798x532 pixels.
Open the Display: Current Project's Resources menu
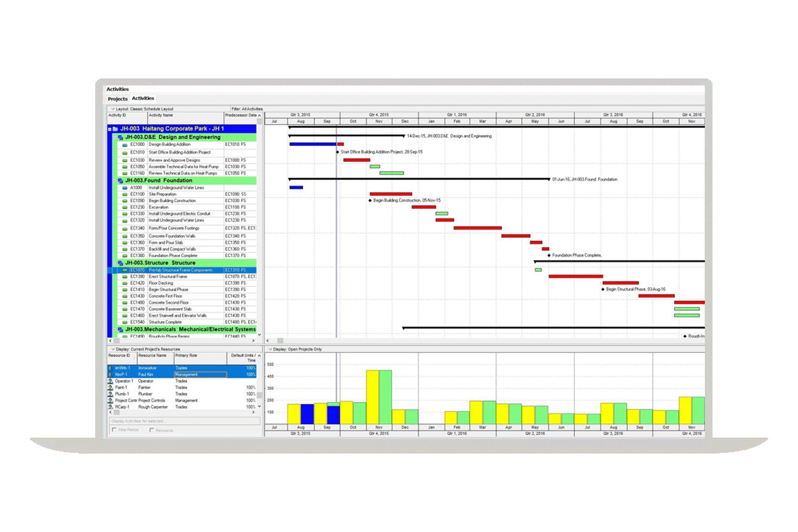[146, 349]
